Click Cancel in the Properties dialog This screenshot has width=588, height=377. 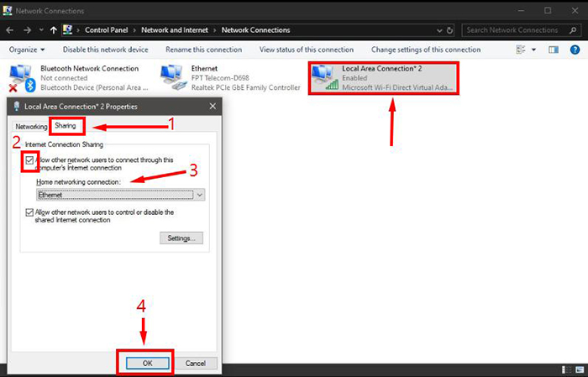point(195,363)
